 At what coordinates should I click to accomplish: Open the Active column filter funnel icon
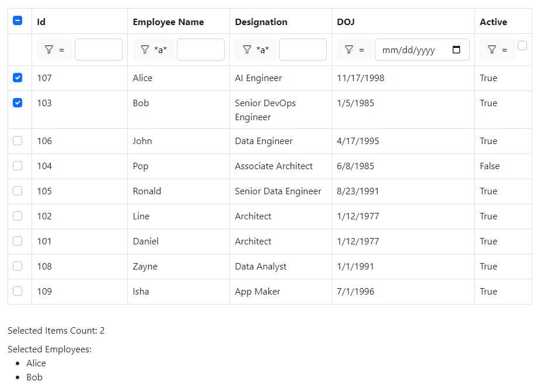tap(491, 49)
